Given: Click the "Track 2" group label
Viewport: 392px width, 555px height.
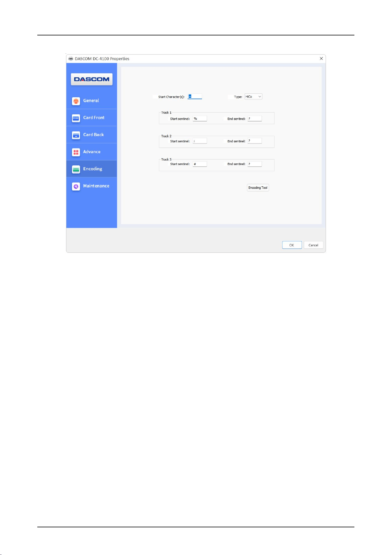Looking at the screenshot, I should [166, 136].
